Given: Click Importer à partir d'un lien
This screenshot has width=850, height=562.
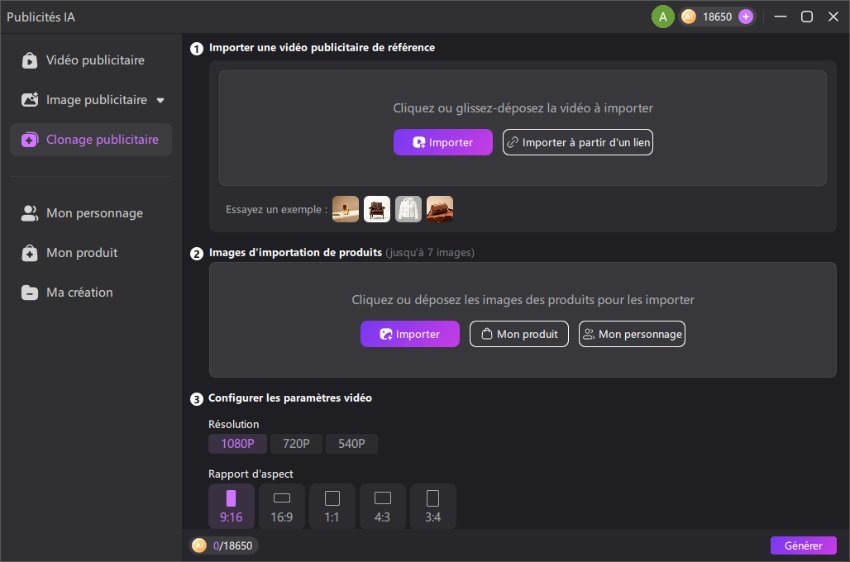Looking at the screenshot, I should coord(577,142).
